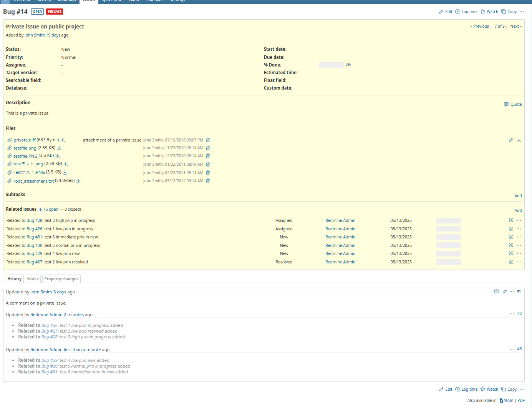The height and width of the screenshot is (408, 532).
Task: Open actions menu for Bug #31 relation
Action: click(x=519, y=237)
